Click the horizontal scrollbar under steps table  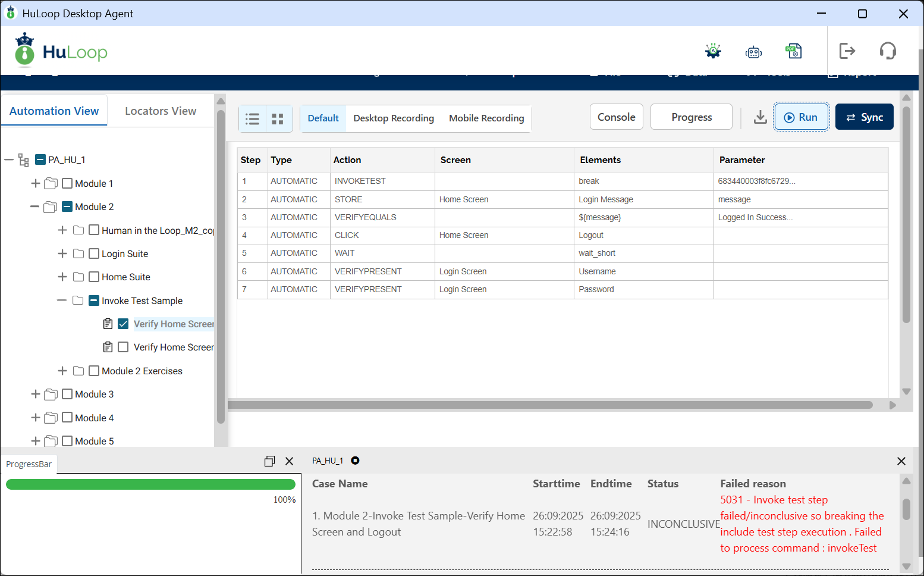[550, 405]
